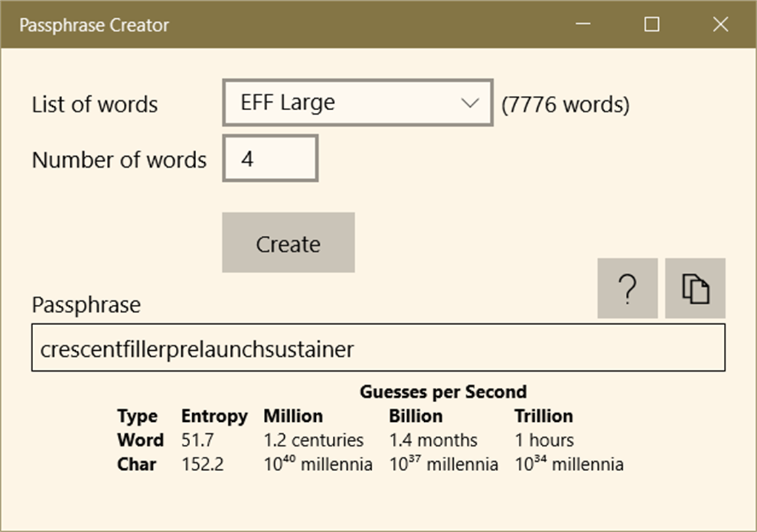The height and width of the screenshot is (532, 757).
Task: Click the question mark help icon
Action: (x=627, y=289)
